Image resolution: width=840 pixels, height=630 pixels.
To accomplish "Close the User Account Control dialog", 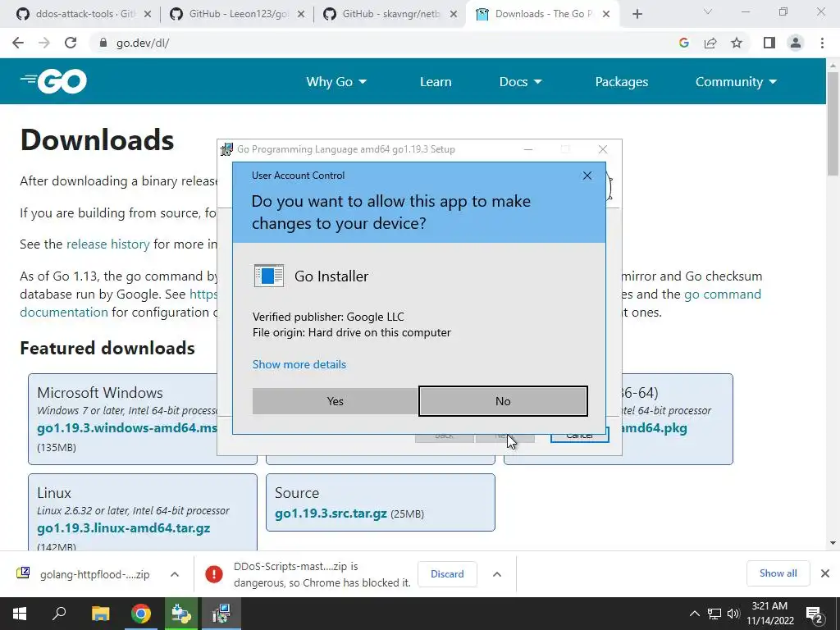I will pyautogui.click(x=587, y=176).
